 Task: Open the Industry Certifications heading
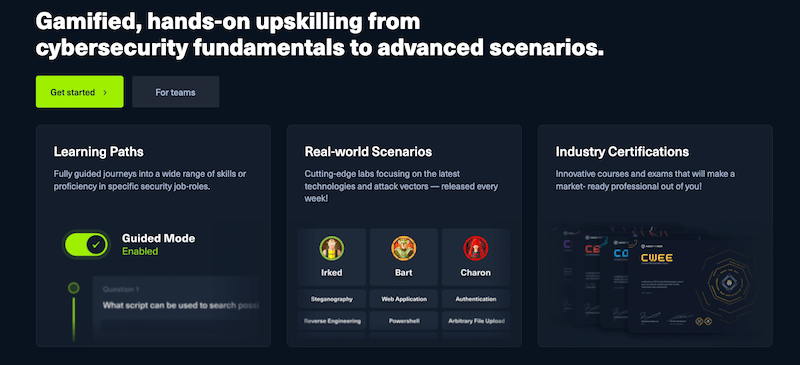tap(622, 152)
